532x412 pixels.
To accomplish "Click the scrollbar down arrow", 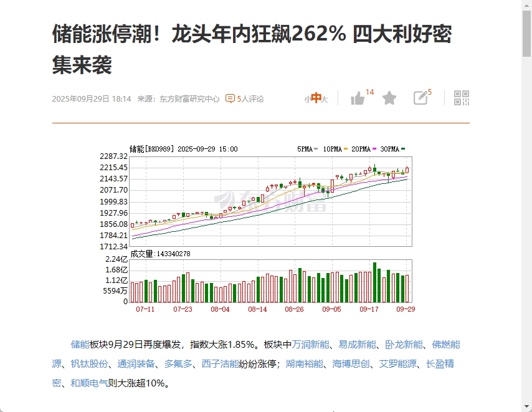I will click(526, 406).
